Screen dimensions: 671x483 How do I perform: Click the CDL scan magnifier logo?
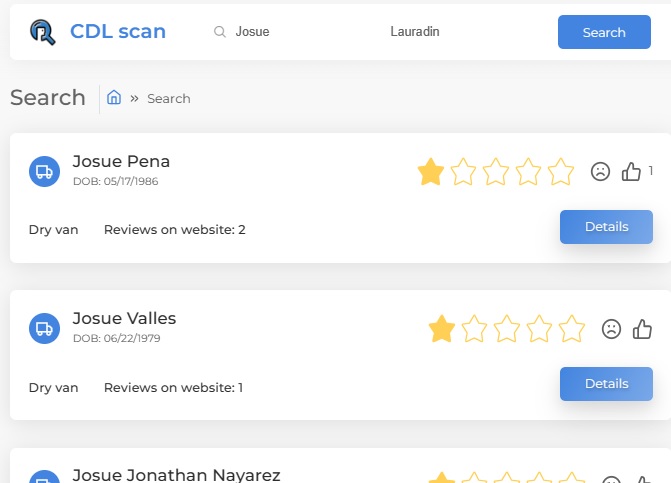(x=42, y=32)
